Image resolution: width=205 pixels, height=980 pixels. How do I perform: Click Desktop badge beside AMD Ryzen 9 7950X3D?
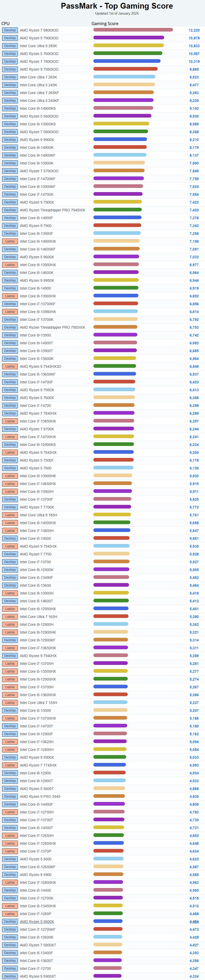pos(10,70)
